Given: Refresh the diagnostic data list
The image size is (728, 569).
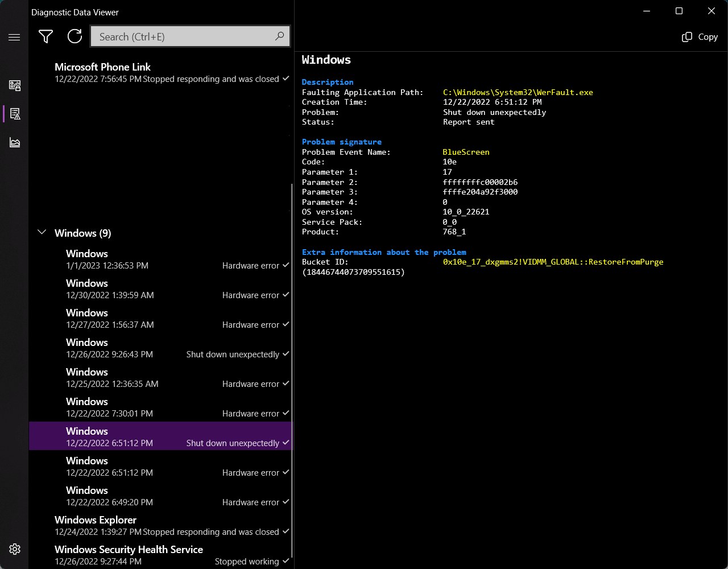Looking at the screenshot, I should click(75, 36).
